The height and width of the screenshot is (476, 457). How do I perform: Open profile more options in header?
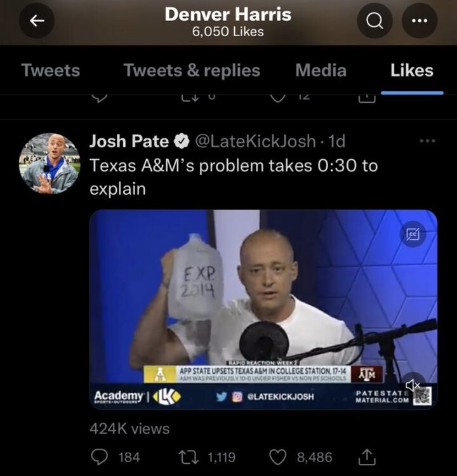coord(420,21)
